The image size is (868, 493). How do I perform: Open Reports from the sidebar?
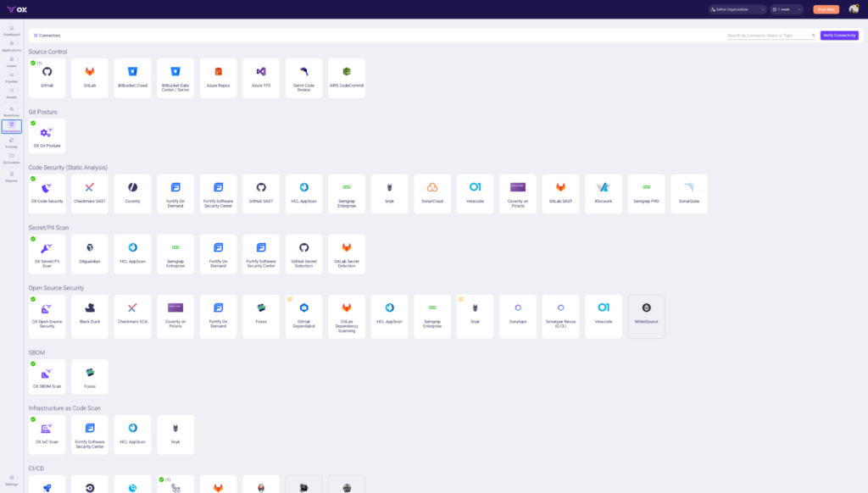(12, 176)
